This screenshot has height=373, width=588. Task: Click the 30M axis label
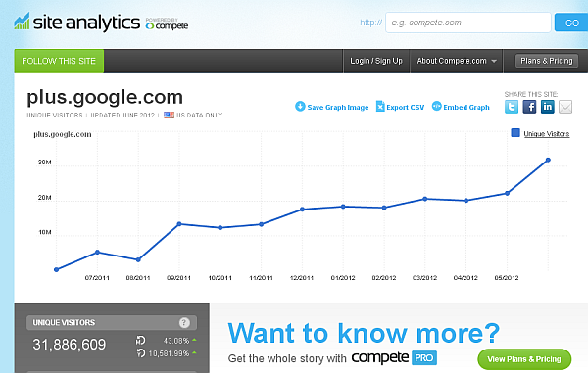click(45, 163)
